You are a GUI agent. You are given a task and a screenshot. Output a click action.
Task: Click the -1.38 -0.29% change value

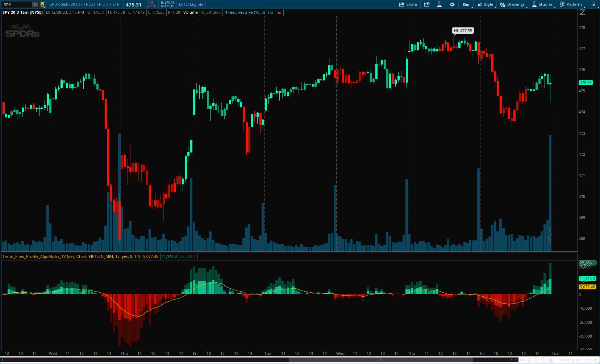(x=151, y=4)
